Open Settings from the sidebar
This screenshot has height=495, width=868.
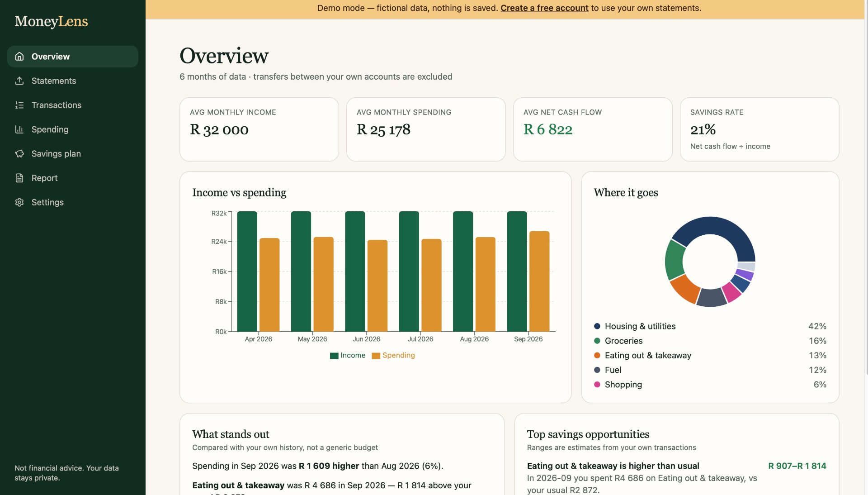point(73,202)
